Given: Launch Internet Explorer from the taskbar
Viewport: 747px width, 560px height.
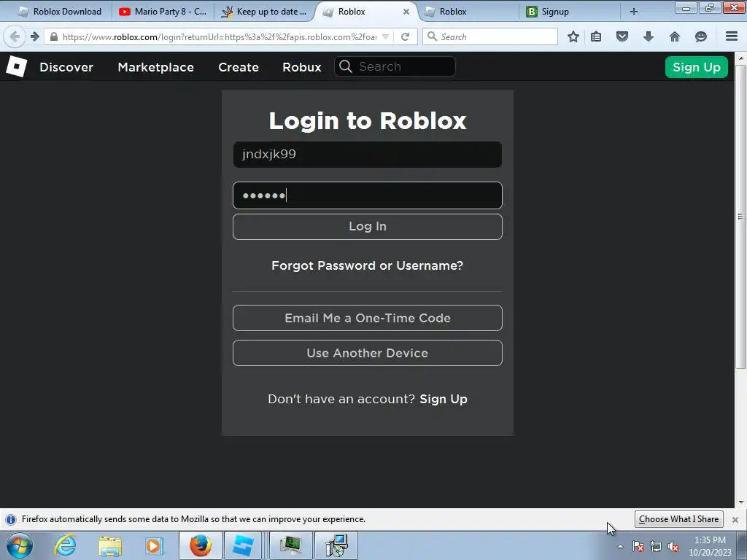Looking at the screenshot, I should 65,545.
